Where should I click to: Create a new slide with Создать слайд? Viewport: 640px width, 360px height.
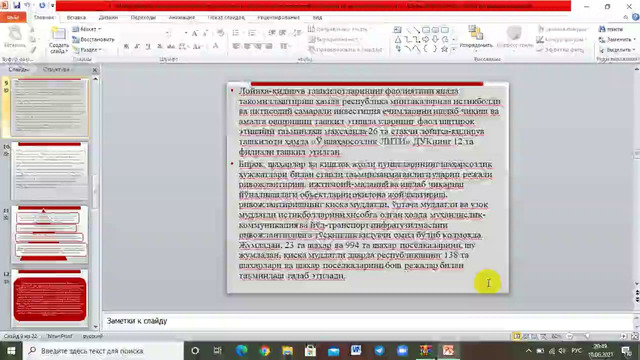59,41
